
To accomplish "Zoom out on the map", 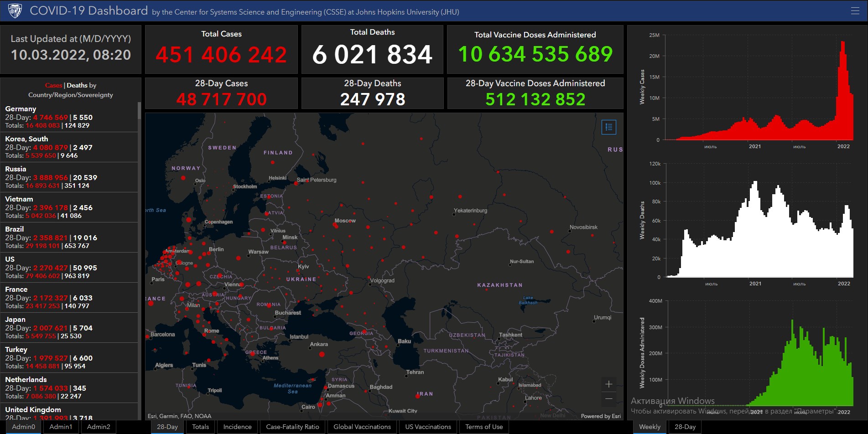I will (608, 399).
